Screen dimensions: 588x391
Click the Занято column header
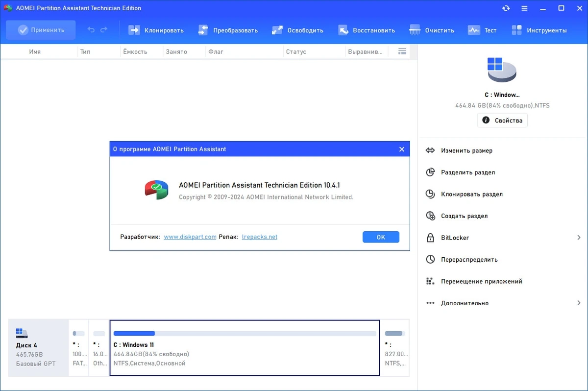click(176, 51)
